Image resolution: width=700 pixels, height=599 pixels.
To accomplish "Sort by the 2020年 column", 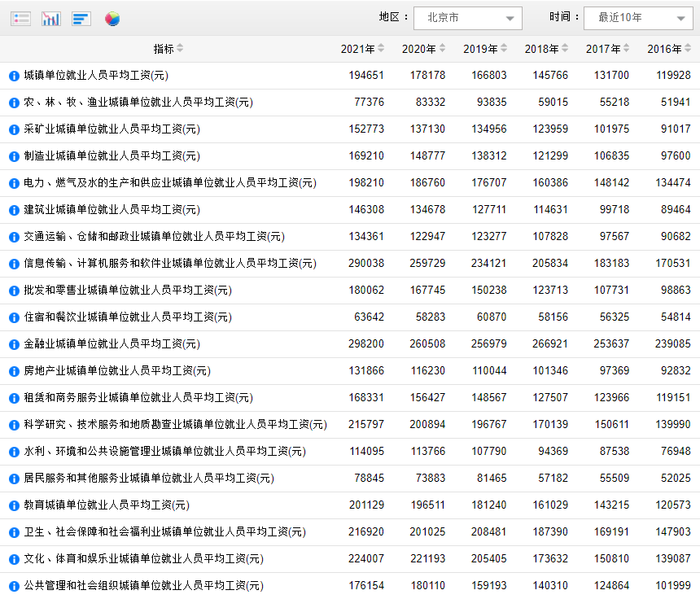I will coord(442,48).
